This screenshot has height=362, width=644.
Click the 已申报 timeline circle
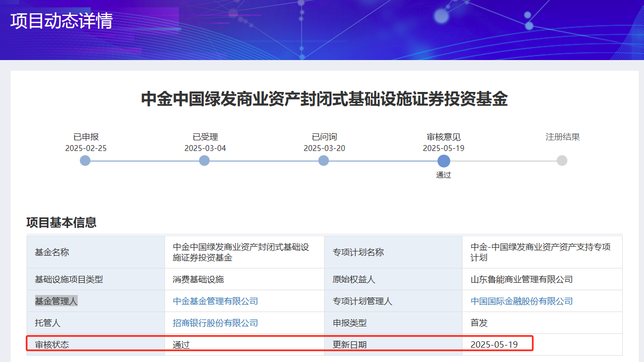click(85, 161)
